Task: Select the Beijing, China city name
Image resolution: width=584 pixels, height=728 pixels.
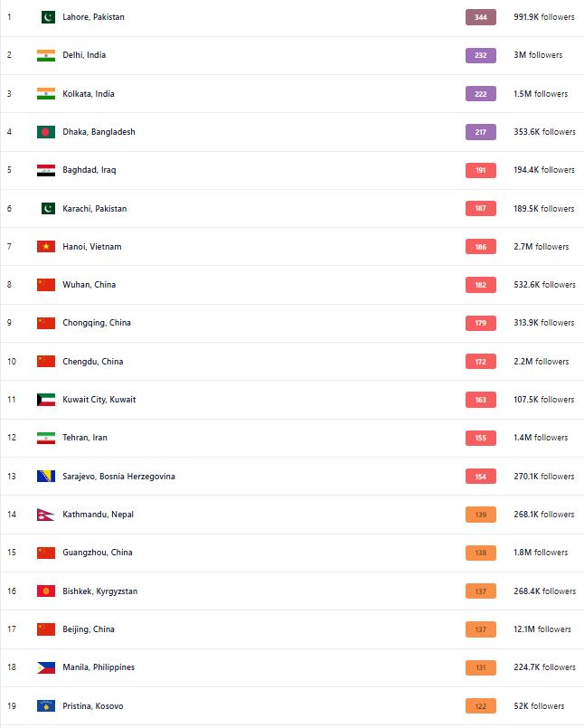Action: (89, 629)
